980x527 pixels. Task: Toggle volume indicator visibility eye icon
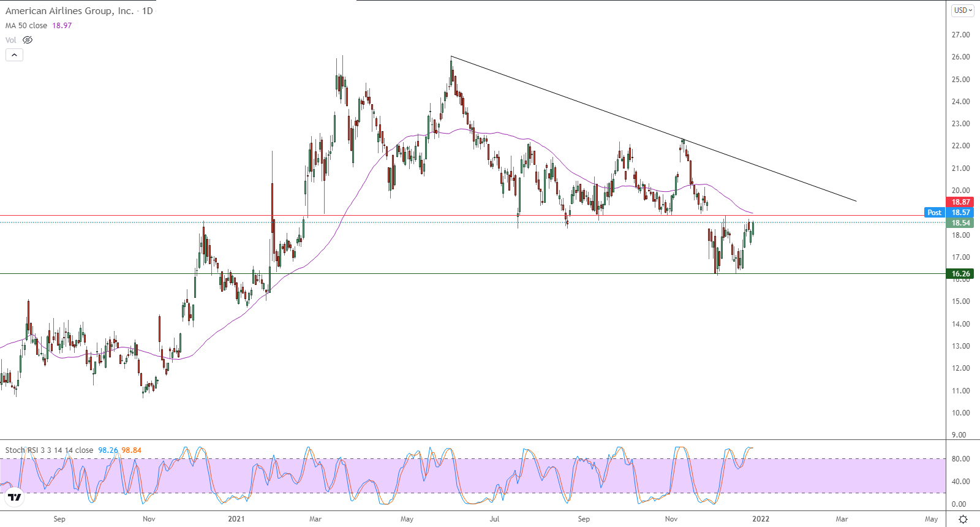pyautogui.click(x=28, y=40)
